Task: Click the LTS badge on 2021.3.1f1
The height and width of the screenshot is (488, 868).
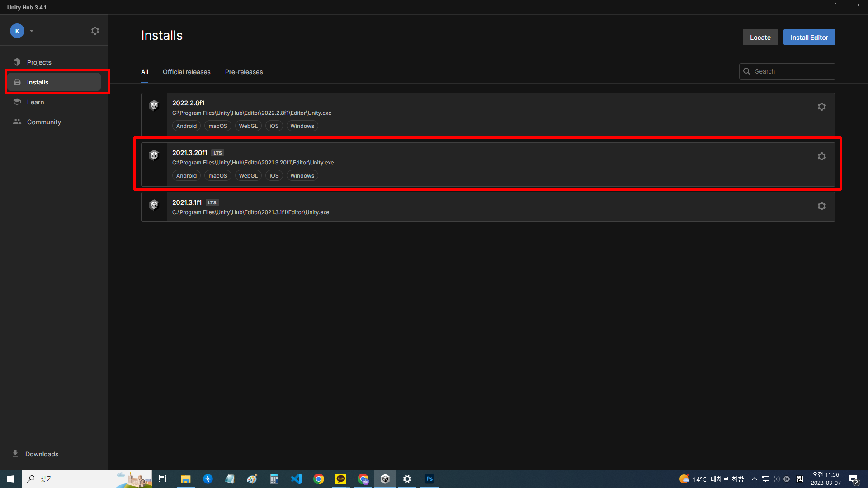Action: [212, 202]
